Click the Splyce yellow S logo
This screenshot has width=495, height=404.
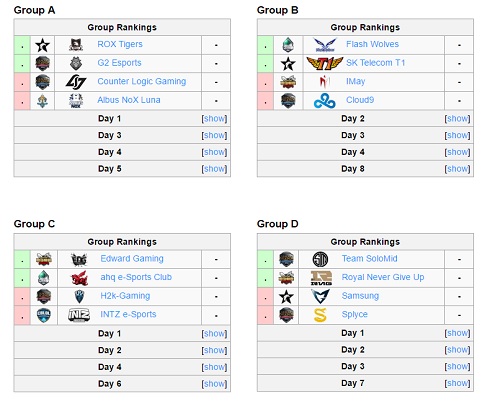tap(320, 315)
